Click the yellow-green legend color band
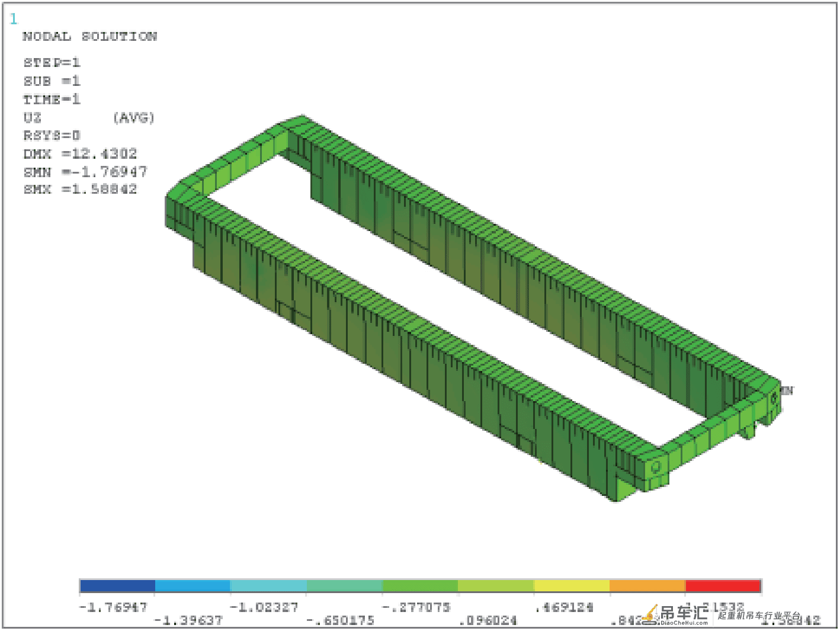The width and height of the screenshot is (840, 631). coord(496,586)
